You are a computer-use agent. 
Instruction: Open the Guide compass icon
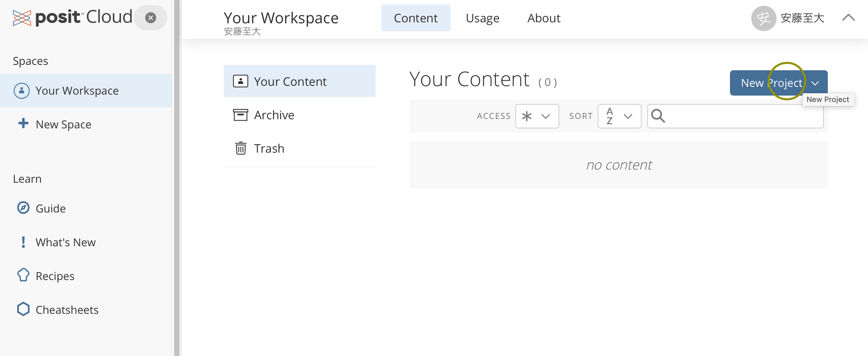pyautogui.click(x=23, y=208)
